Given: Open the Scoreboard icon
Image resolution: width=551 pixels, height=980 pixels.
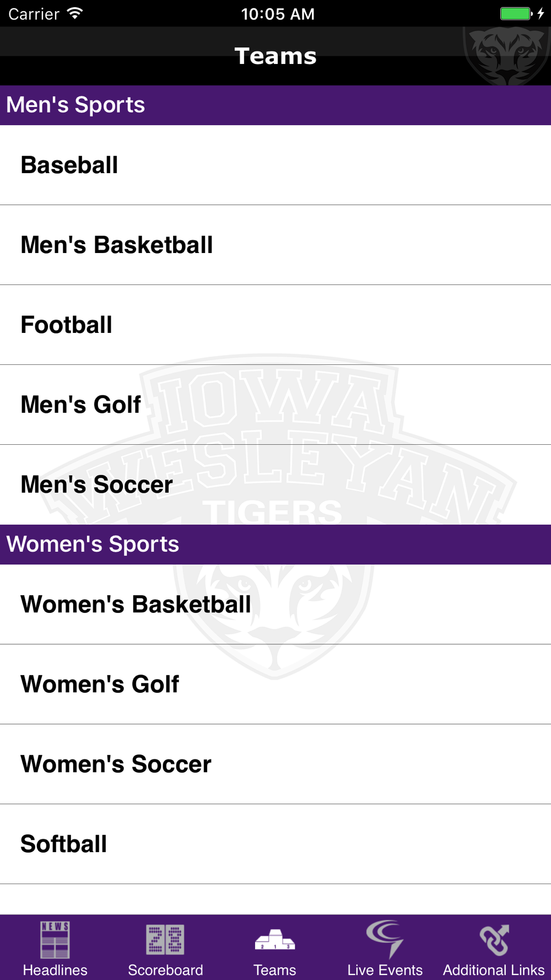Looking at the screenshot, I should click(165, 939).
